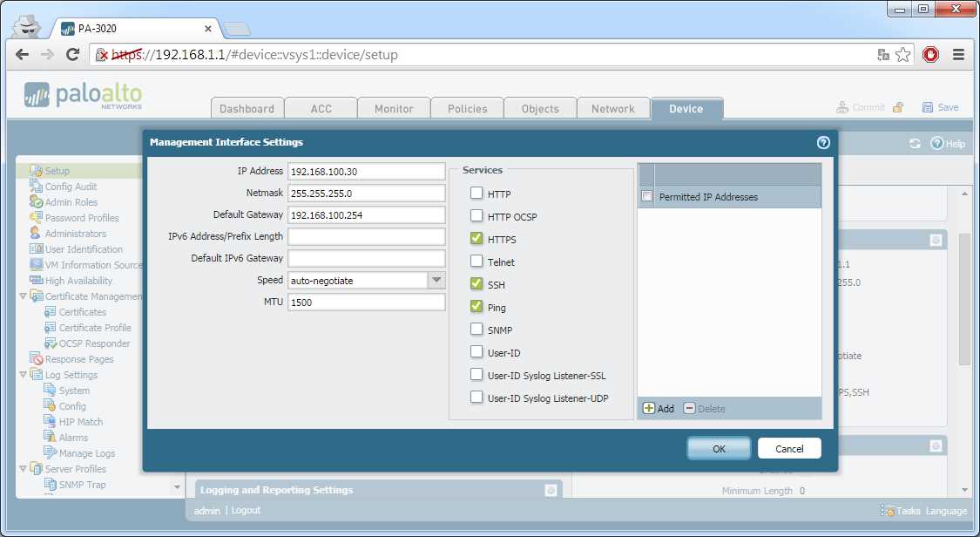
Task: Switch to the Policies tab
Action: click(x=467, y=108)
